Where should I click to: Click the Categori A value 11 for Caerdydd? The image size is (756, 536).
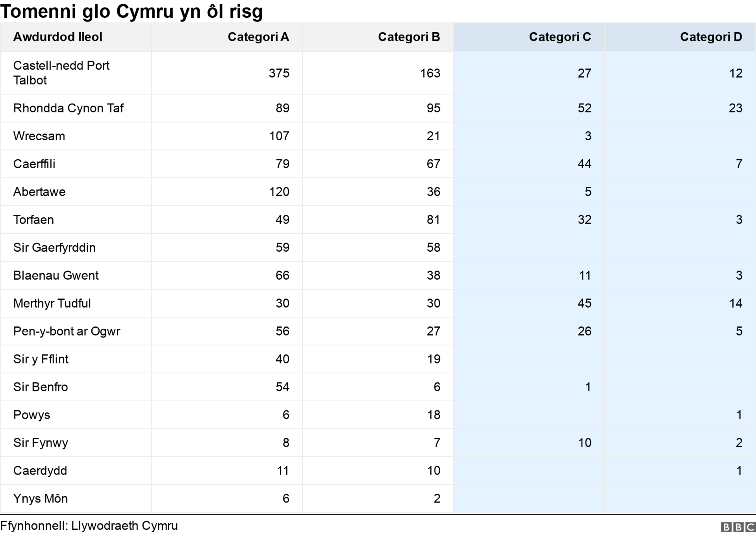coord(283,471)
